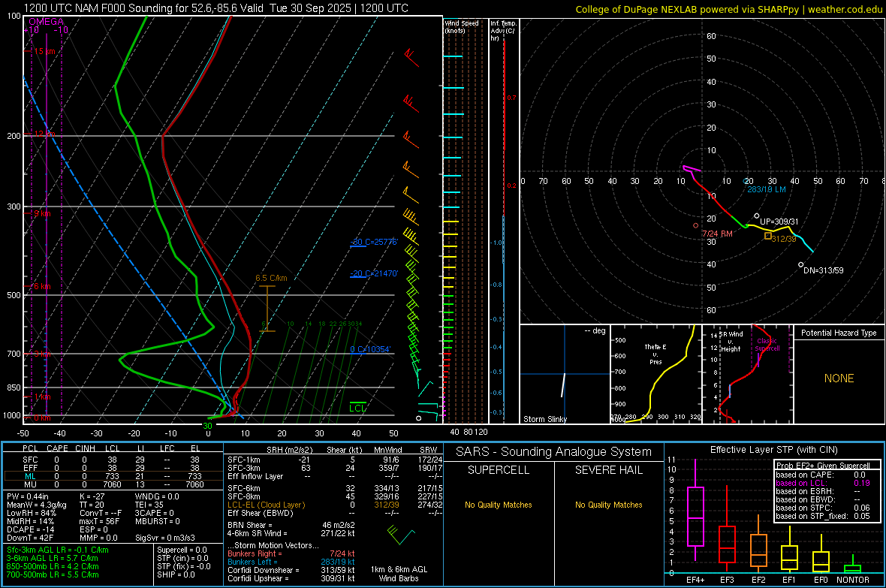The width and height of the screenshot is (886, 588).
Task: Click the Supercell = 0.0 parameter
Action: click(x=182, y=550)
